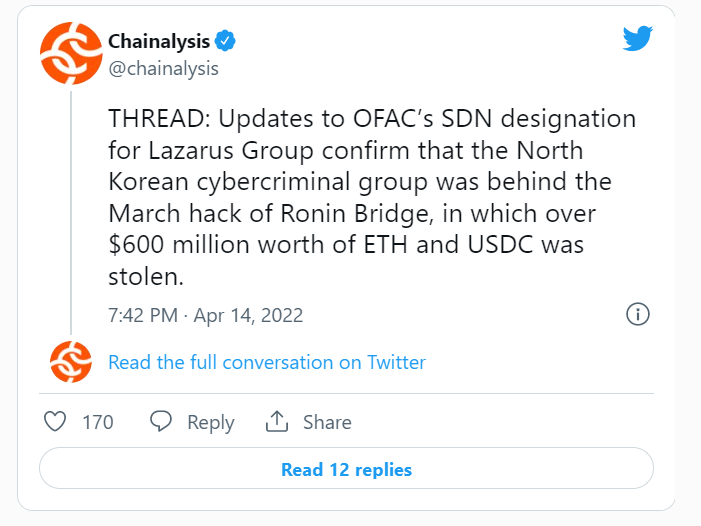This screenshot has width=701, height=526.
Task: Click the Share text label
Action: pyautogui.click(x=327, y=422)
